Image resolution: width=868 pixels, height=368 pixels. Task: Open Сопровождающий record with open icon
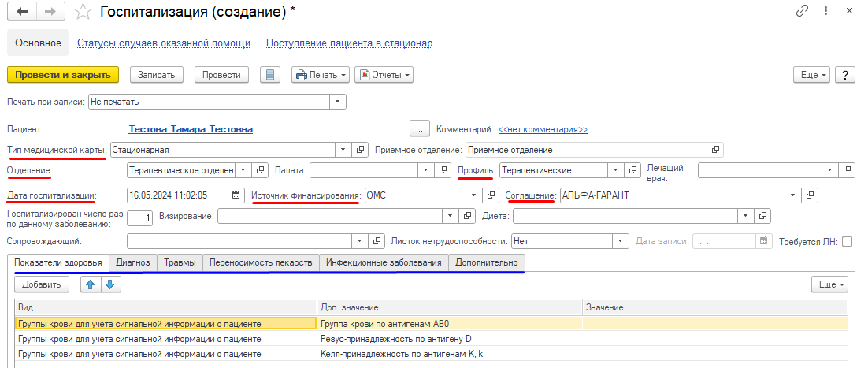pos(377,241)
